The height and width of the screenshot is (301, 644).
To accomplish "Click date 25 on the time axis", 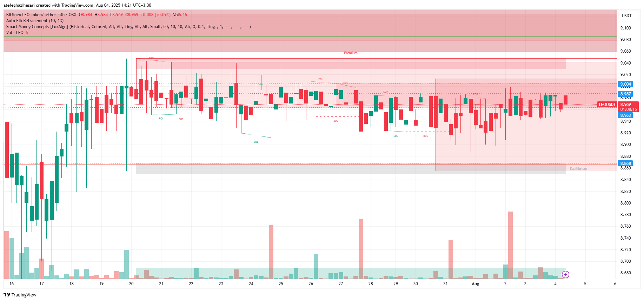I will pyautogui.click(x=281, y=284).
